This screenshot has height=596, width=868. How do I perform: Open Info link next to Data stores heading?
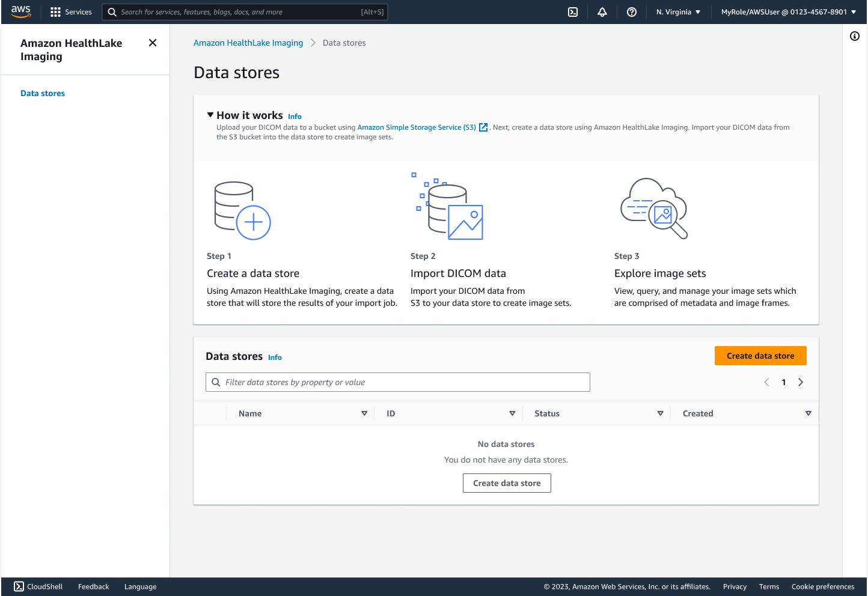(275, 357)
